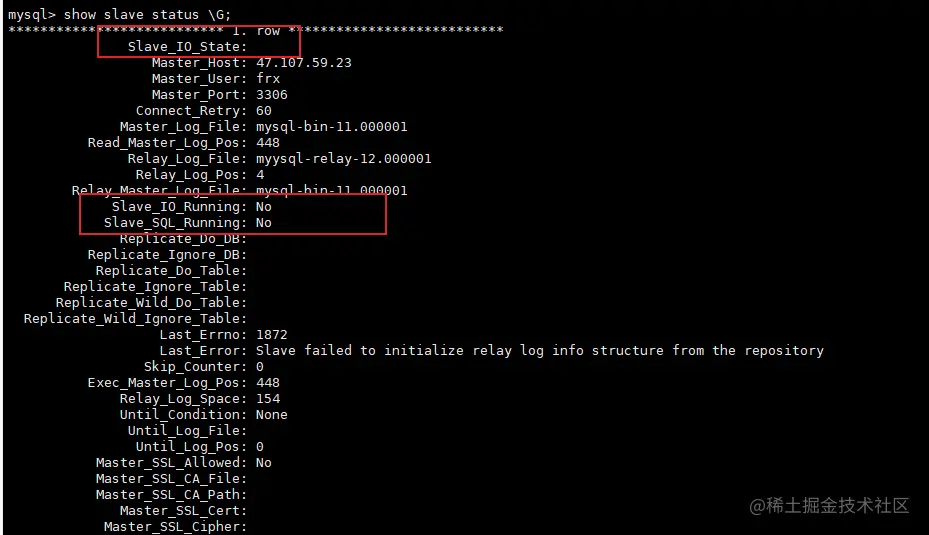Click the Connect_Retry value 60
This screenshot has height=535, width=929.
coord(264,111)
